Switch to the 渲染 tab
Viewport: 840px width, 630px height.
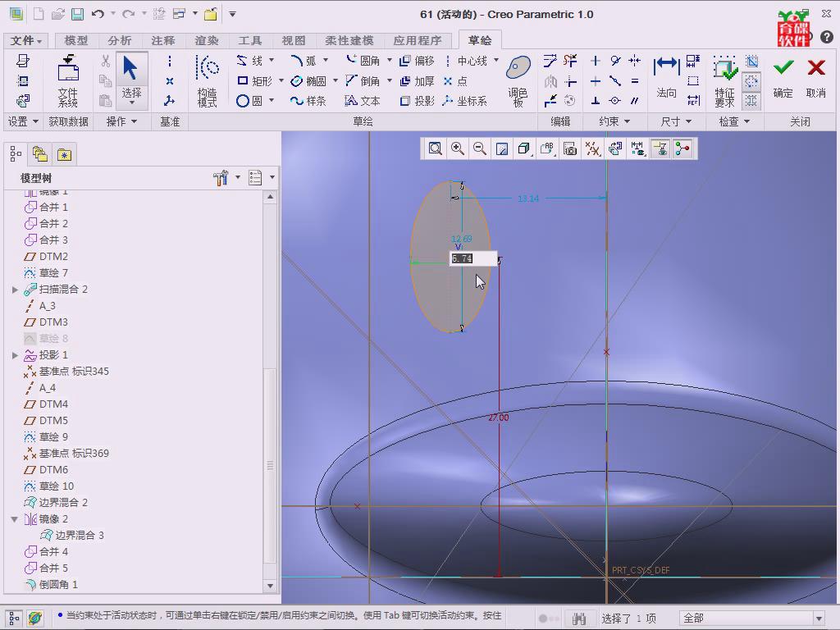click(x=206, y=40)
